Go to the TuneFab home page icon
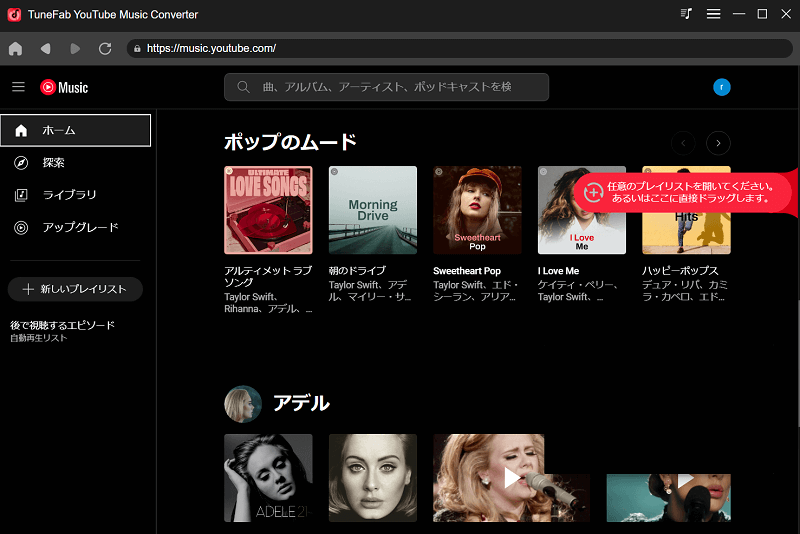Viewport: 800px width, 534px height. pos(15,48)
